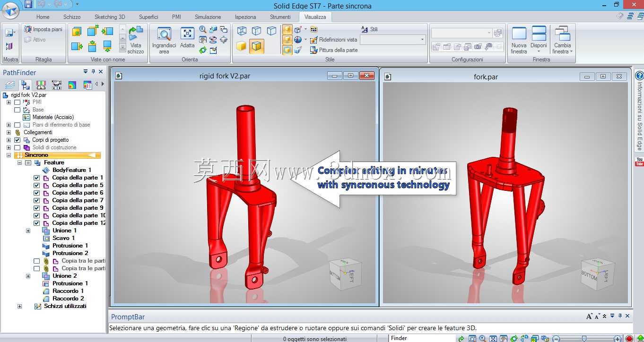The width and height of the screenshot is (644, 342).
Task: Click the zoom magnifier icon in Orienta group
Action: click(x=203, y=30)
